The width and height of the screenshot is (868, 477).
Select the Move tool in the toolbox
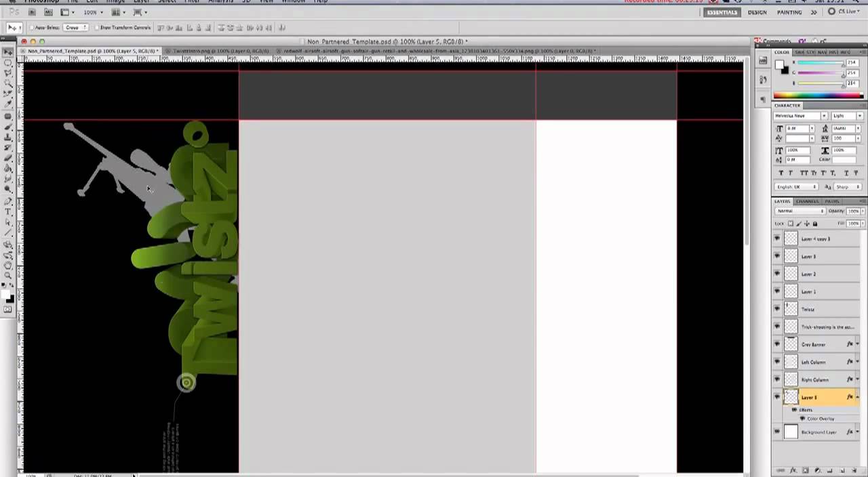9,51
